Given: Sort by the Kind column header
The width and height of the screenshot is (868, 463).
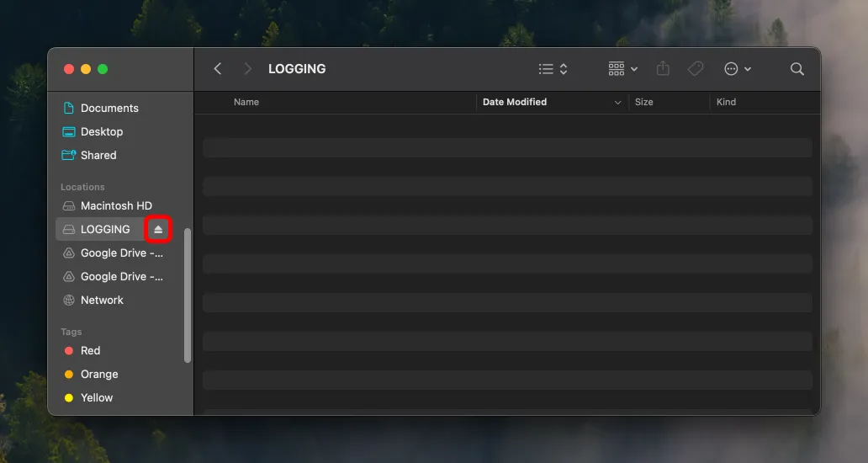Looking at the screenshot, I should click(727, 102).
